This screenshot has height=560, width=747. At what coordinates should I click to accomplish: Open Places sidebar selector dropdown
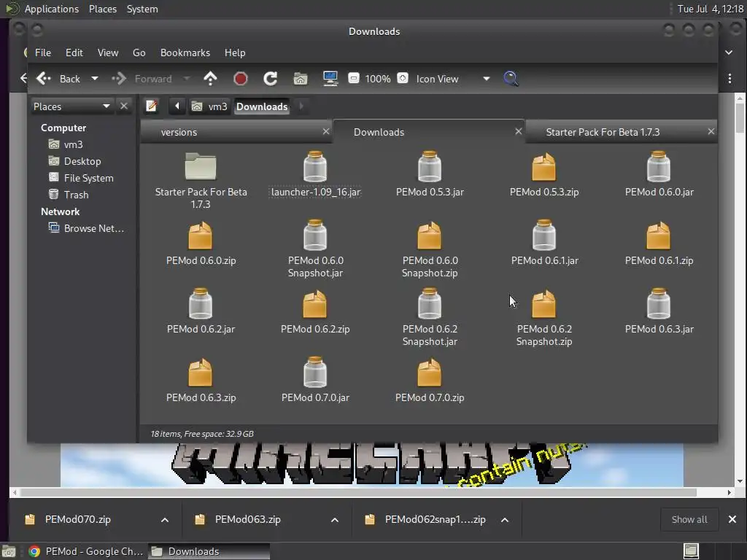[x=71, y=106]
